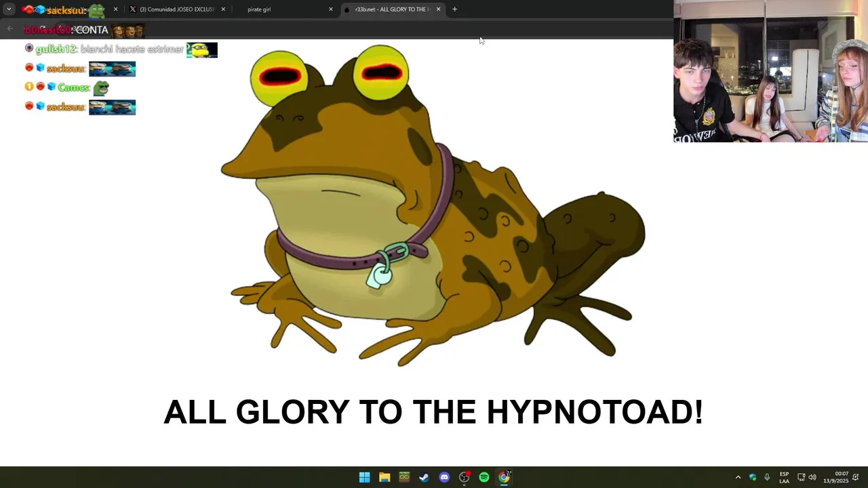Viewport: 868px width, 488px height.
Task: Close the first browser tab
Action: (x=115, y=9)
